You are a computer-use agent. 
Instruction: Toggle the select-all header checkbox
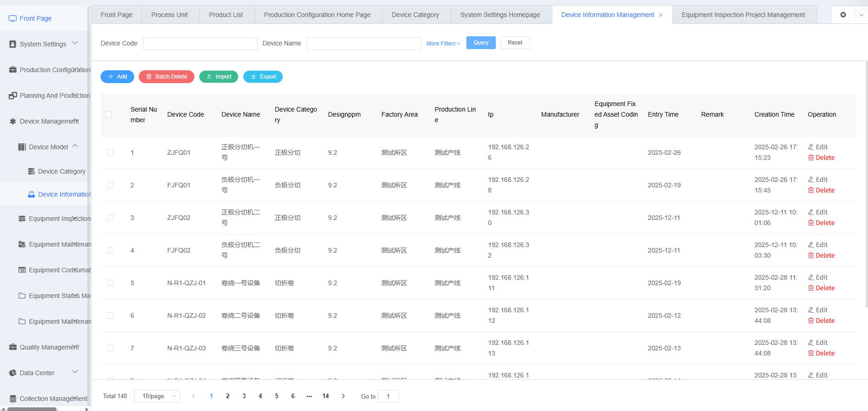(x=108, y=114)
